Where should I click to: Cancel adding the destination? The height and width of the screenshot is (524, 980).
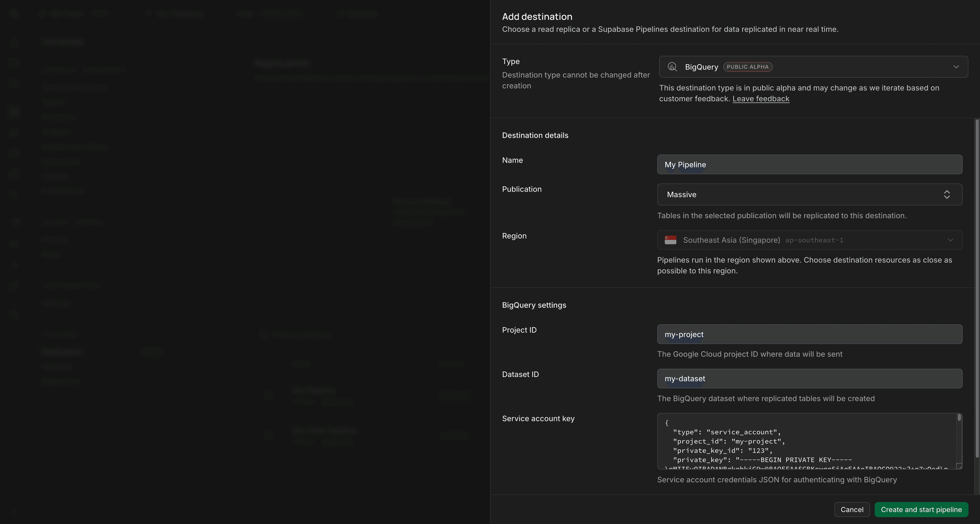pos(852,509)
